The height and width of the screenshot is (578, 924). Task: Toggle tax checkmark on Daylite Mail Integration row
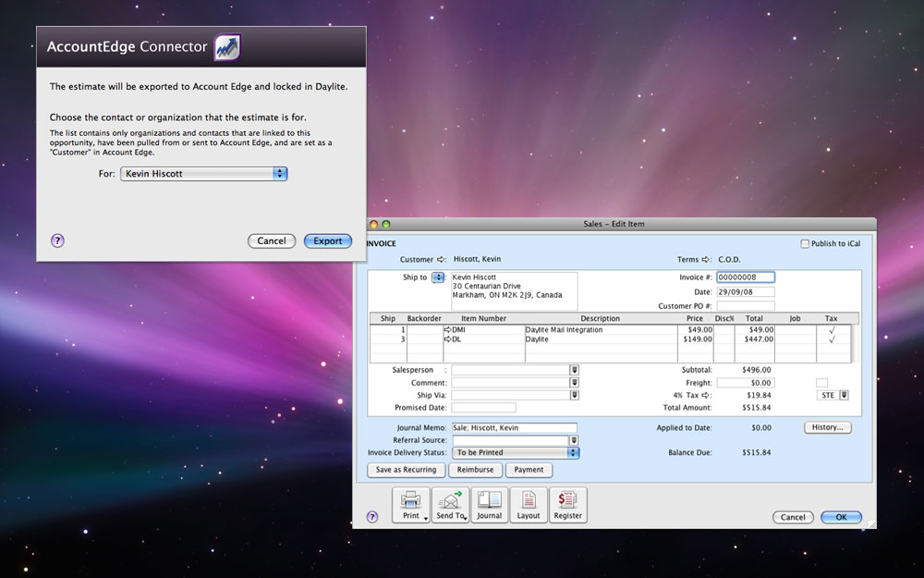coord(832,330)
